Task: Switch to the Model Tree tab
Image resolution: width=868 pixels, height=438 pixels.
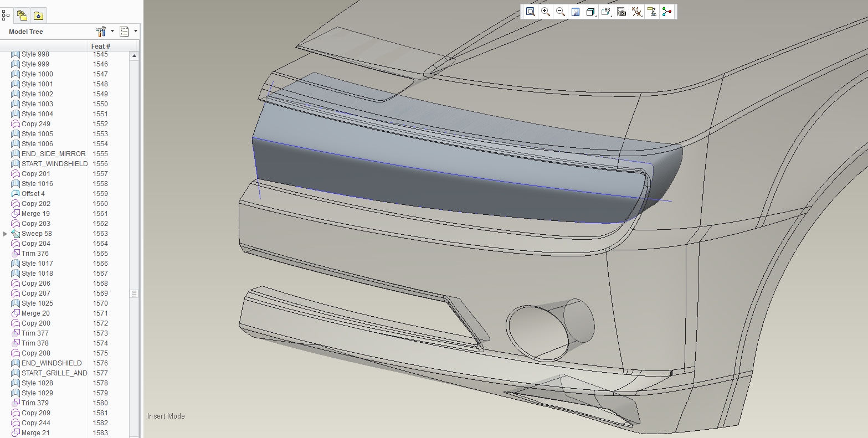Action: tap(6, 16)
